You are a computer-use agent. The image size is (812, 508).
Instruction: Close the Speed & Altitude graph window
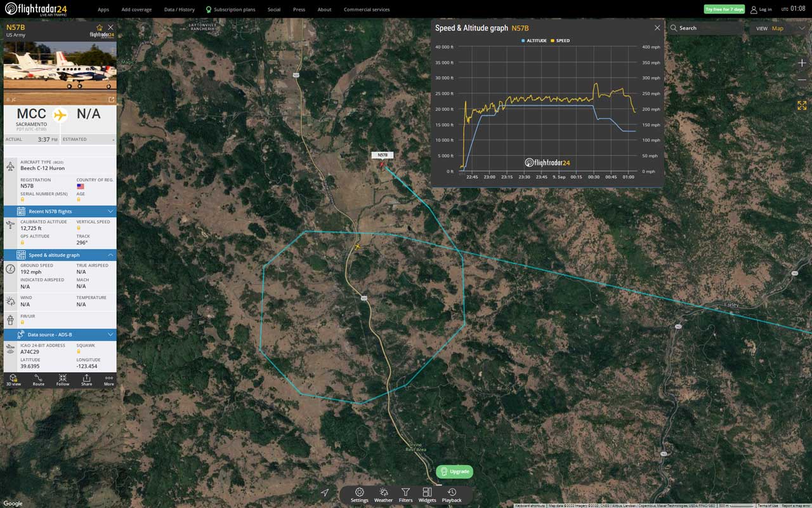pos(657,28)
